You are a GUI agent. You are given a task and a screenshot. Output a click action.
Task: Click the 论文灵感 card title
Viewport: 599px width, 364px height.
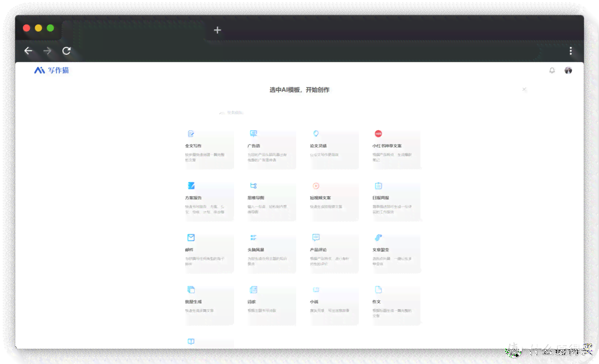coord(318,146)
